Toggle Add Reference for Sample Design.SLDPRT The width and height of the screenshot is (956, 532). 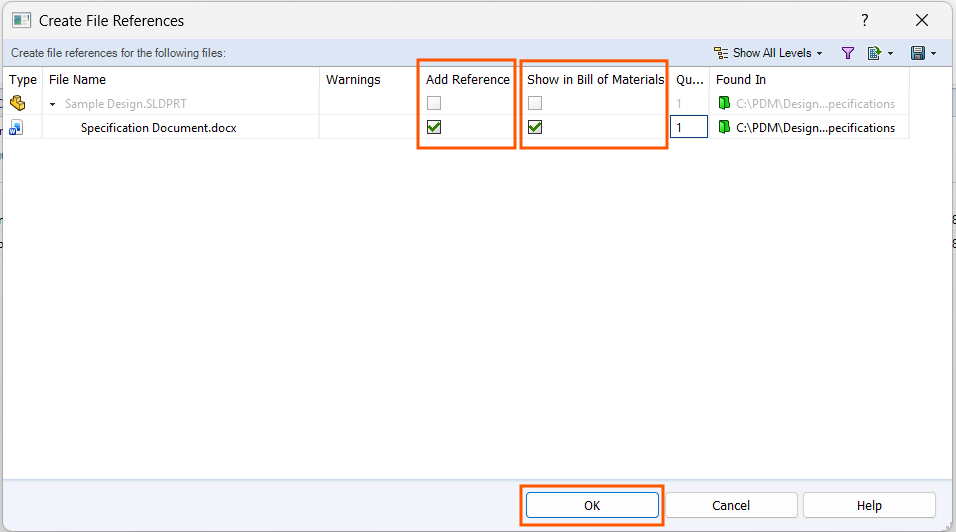pyautogui.click(x=433, y=103)
